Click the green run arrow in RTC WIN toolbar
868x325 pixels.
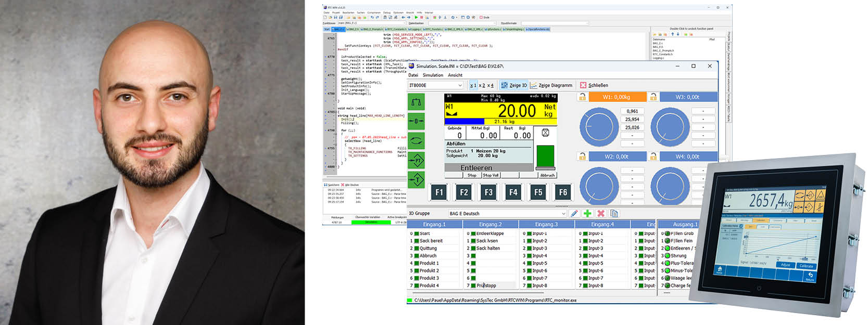pos(416,17)
